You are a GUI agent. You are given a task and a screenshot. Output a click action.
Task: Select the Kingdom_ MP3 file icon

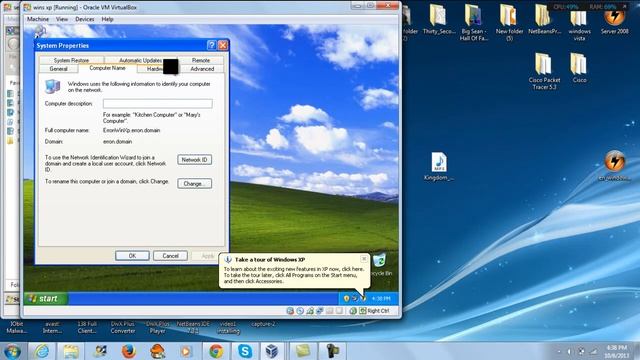[439, 166]
